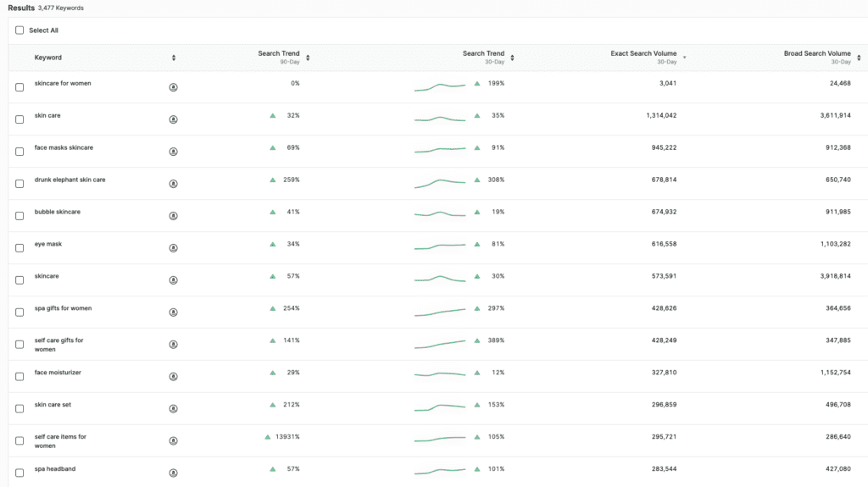Screen dimensions: 868x487
Task: Tick the checkbox for 'face masks skincare'
Action: tap(19, 152)
